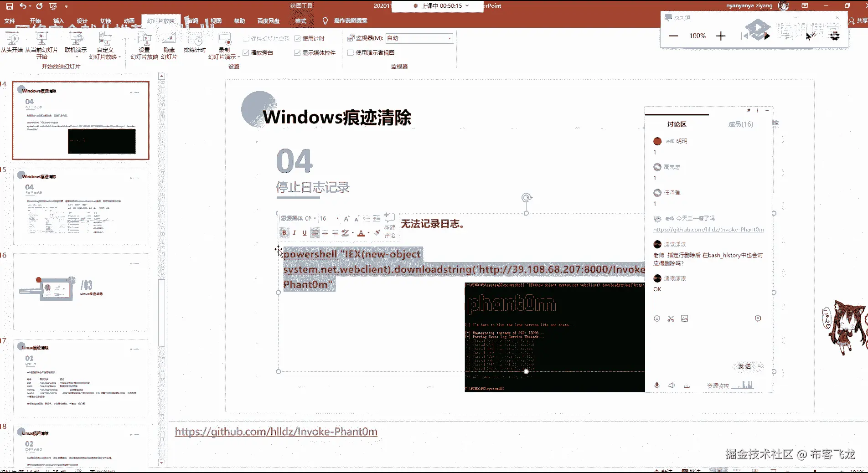Screen dimensions: 868x473
Task: Click Format Painter brush in mini toolbar
Action: pyautogui.click(x=377, y=233)
